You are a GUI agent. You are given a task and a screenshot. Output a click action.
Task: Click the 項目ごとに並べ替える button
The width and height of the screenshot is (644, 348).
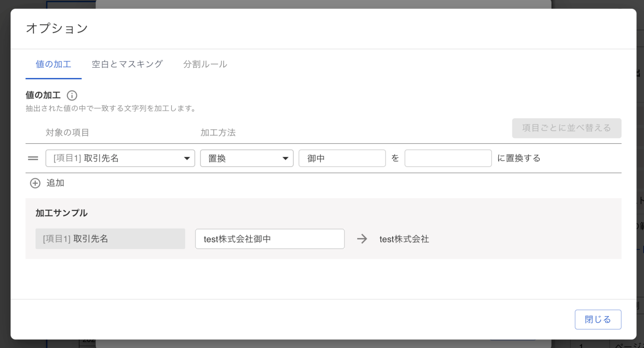click(567, 128)
